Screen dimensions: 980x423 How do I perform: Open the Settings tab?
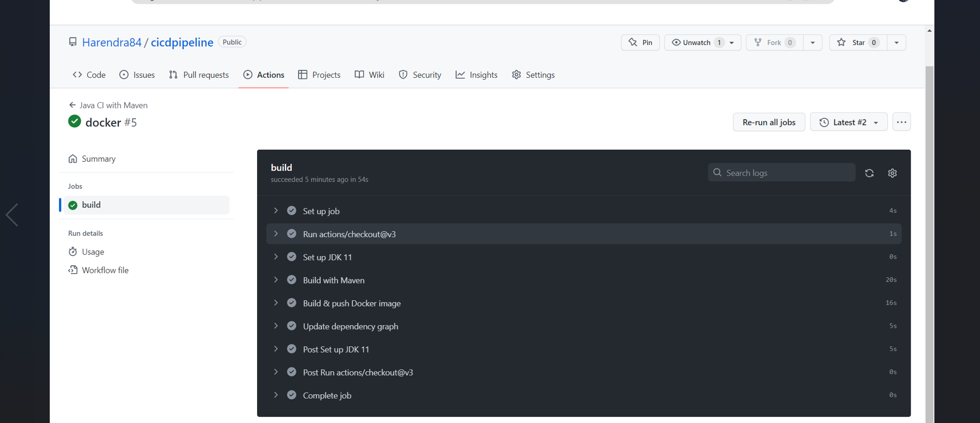click(x=533, y=75)
